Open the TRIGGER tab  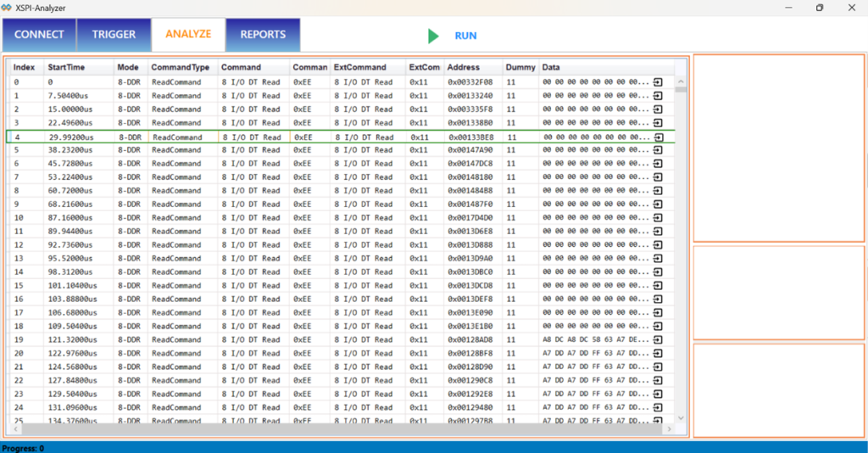[114, 35]
